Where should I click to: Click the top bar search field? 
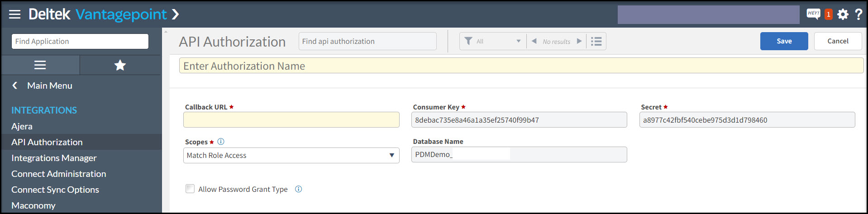[x=708, y=15]
